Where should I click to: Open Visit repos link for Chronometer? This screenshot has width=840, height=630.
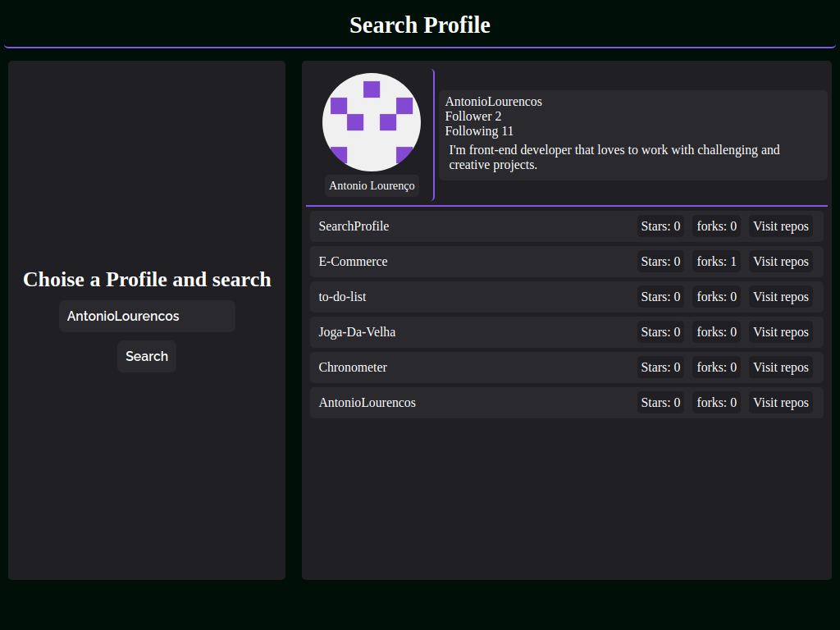pos(781,367)
